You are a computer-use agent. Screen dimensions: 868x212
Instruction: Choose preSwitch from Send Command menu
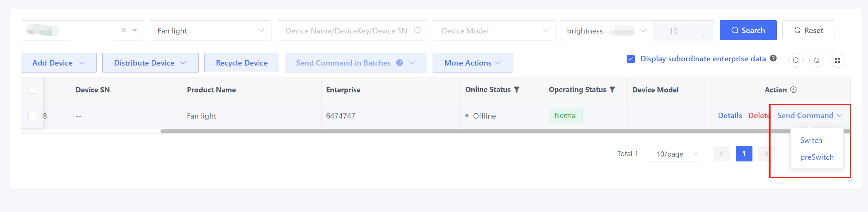tap(817, 157)
